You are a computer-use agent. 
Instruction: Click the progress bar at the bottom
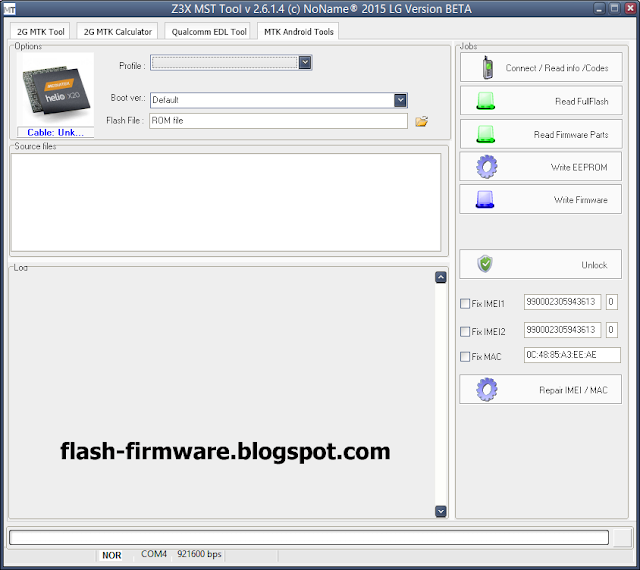pos(309,537)
